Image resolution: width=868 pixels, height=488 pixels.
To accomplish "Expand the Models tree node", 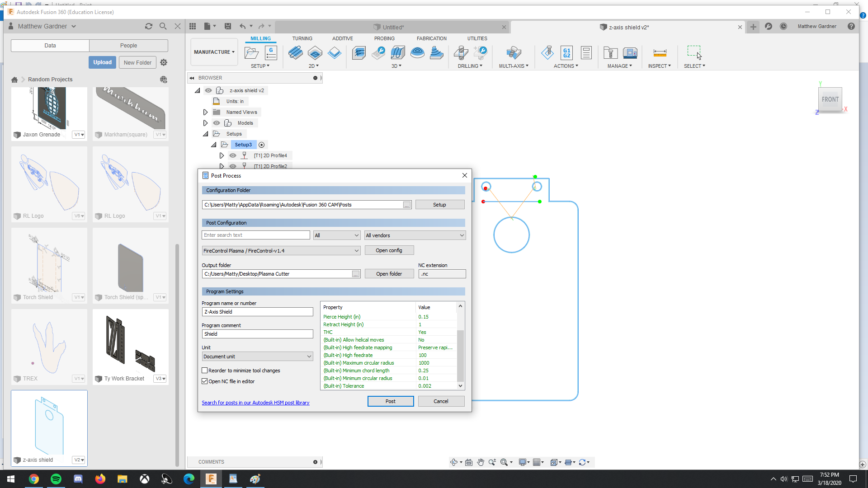I will 205,123.
